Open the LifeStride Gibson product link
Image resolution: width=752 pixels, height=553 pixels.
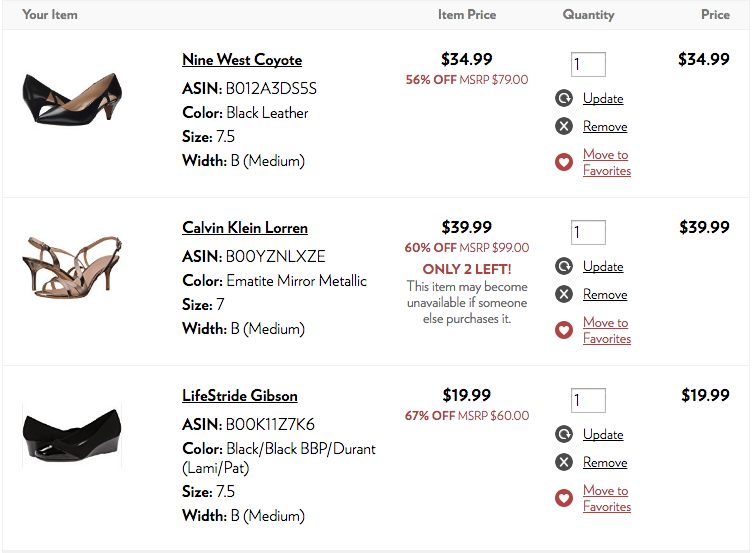pos(240,396)
